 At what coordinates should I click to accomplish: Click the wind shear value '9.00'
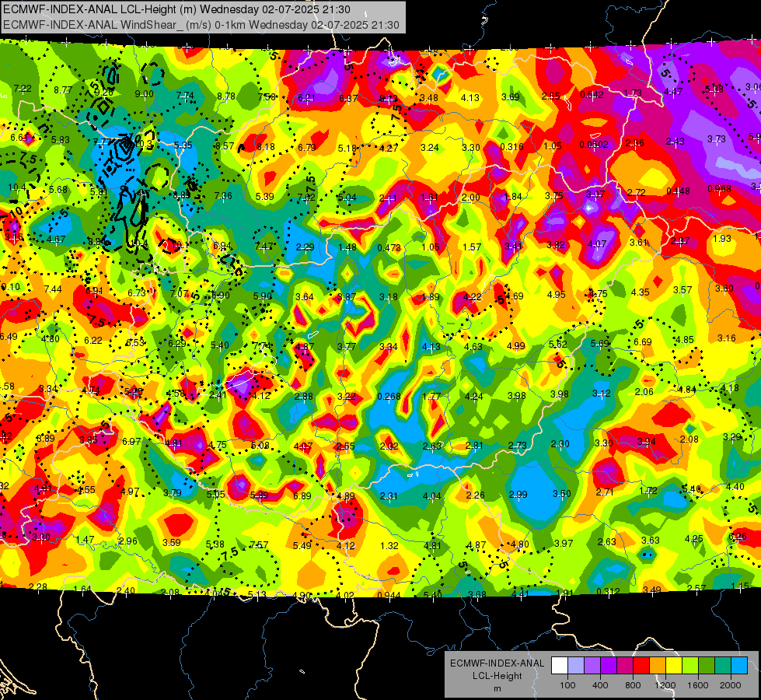tap(144, 94)
